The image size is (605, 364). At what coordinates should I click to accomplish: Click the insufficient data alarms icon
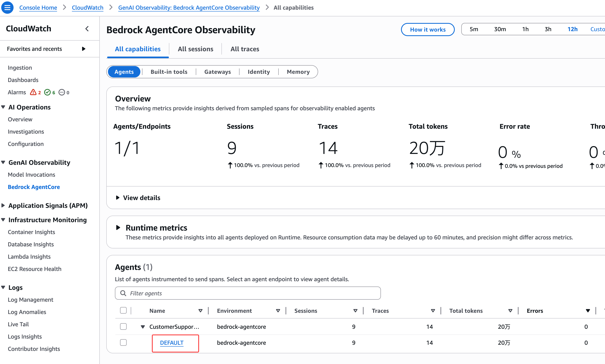[x=62, y=92]
